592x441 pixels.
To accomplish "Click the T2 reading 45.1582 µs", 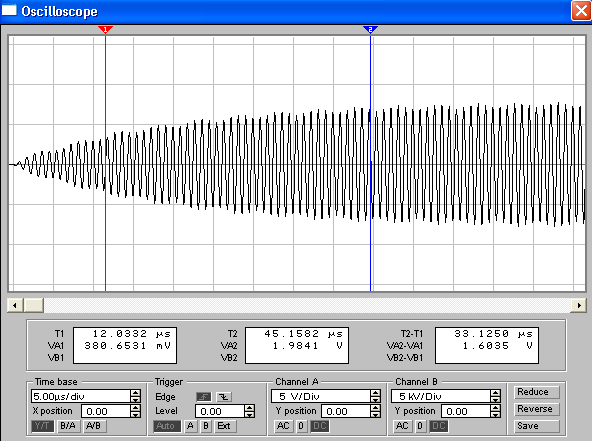I will pyautogui.click(x=304, y=334).
